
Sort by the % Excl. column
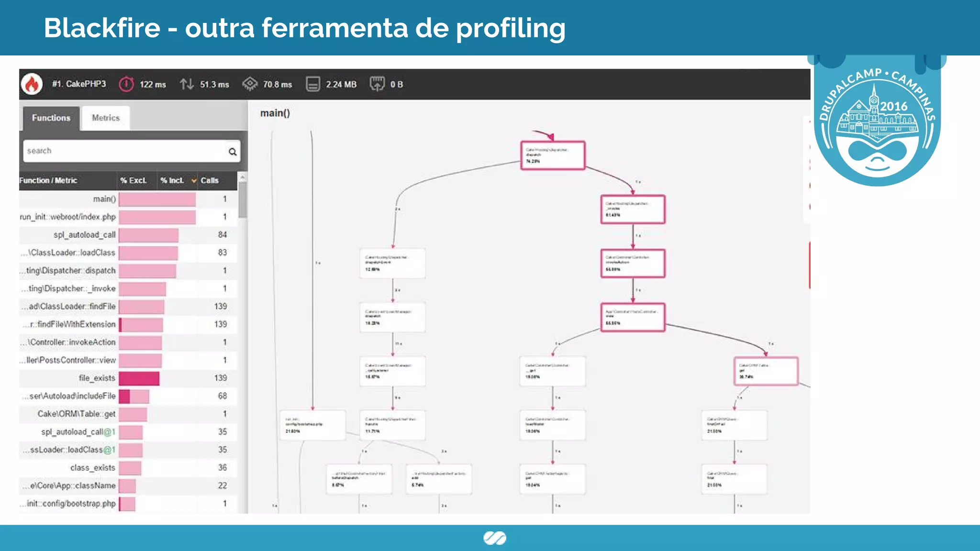(x=134, y=180)
